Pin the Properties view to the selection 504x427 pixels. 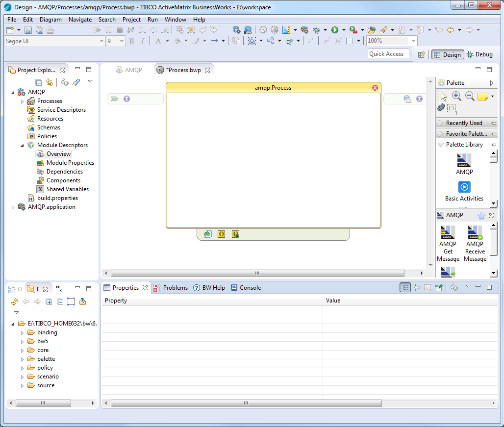coord(438,288)
